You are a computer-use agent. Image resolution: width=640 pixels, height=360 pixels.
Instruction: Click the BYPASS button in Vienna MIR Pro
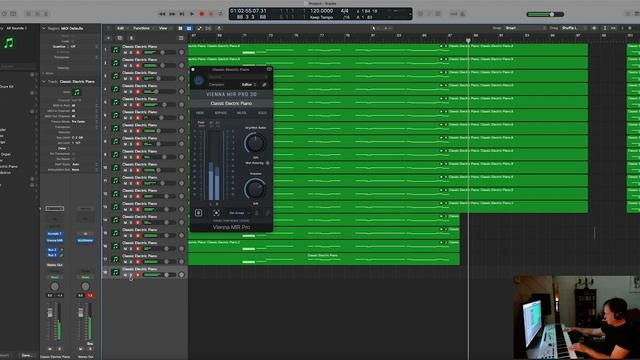(x=220, y=113)
